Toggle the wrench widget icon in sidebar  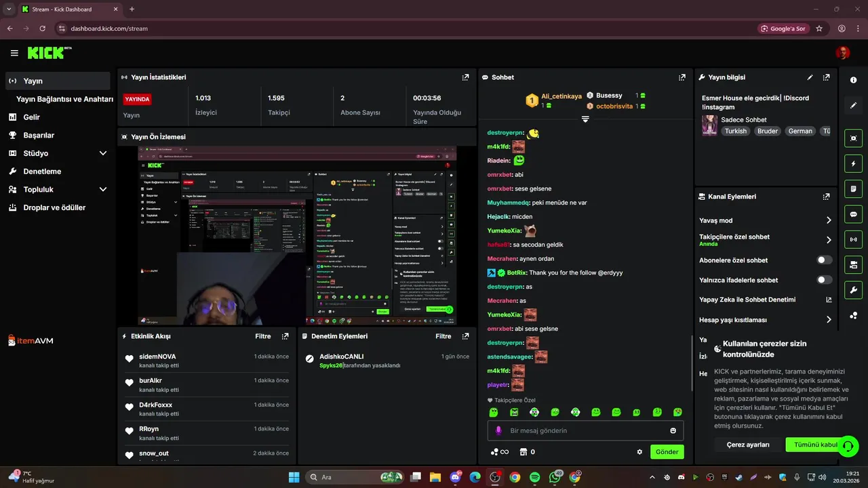(x=853, y=290)
